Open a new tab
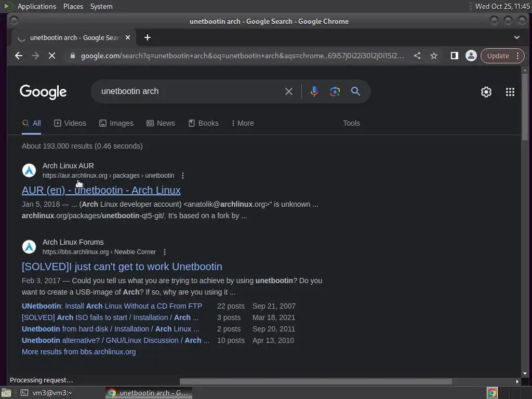Screen dimensions: 532x399 point(147,37)
